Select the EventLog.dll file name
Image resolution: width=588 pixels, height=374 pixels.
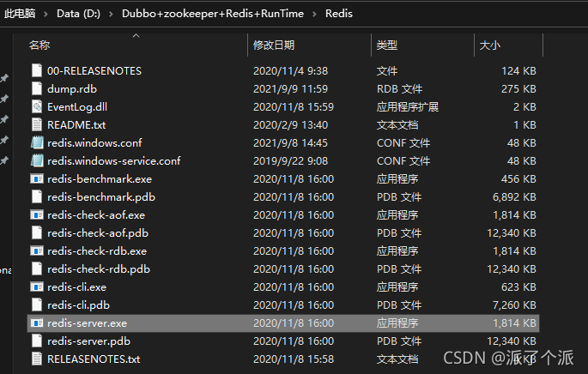[77, 107]
